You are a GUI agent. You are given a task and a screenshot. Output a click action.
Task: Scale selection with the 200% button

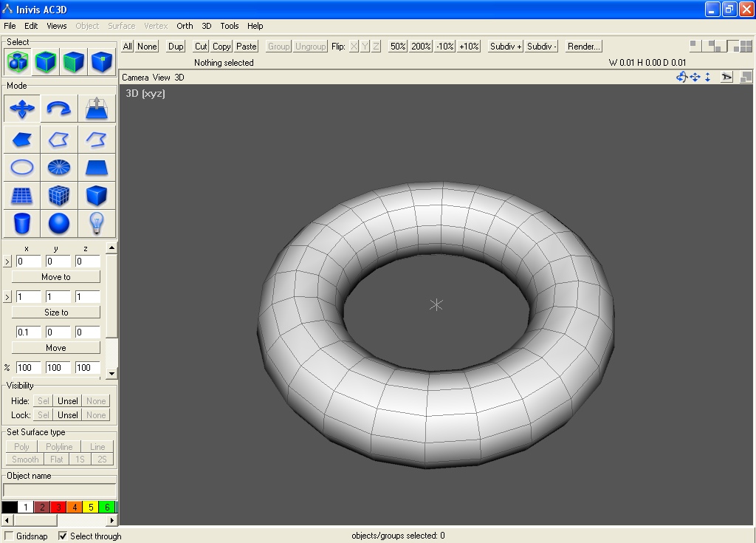[x=421, y=47]
